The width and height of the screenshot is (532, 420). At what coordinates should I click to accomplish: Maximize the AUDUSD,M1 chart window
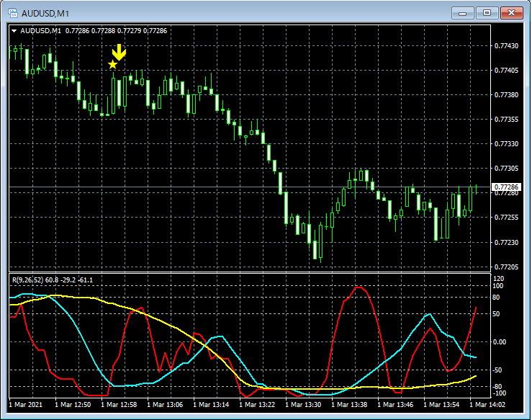tap(487, 13)
